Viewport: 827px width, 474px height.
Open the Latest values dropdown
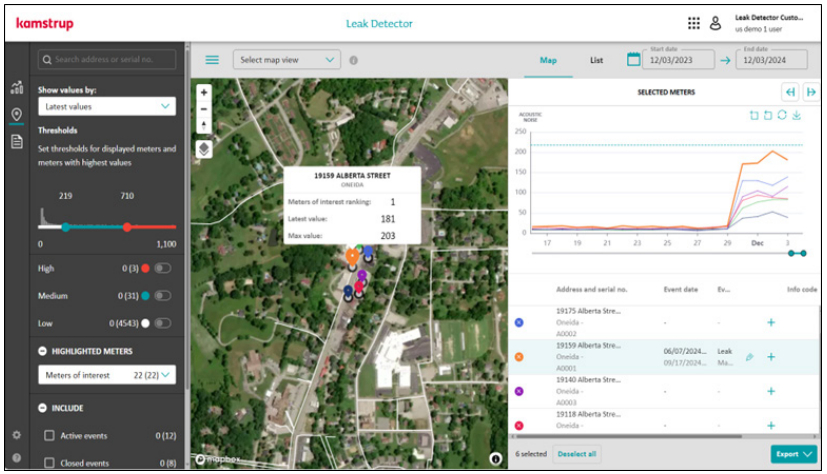pyautogui.click(x=107, y=107)
